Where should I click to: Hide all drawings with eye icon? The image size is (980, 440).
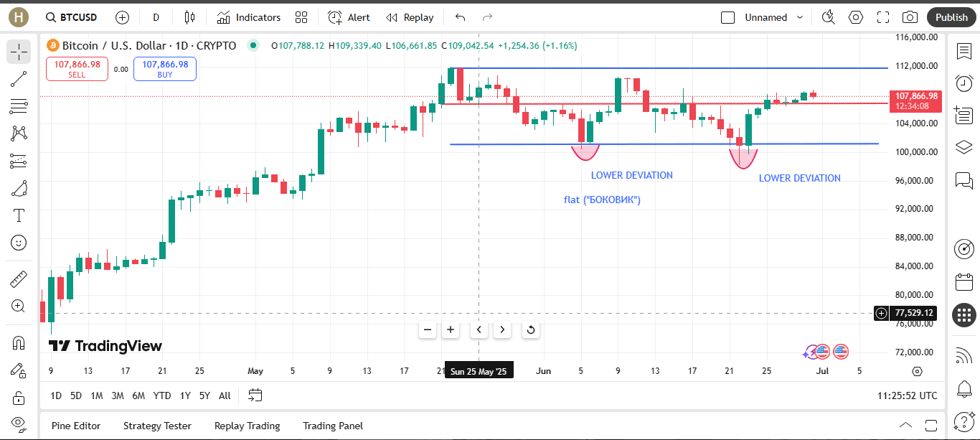(19, 423)
